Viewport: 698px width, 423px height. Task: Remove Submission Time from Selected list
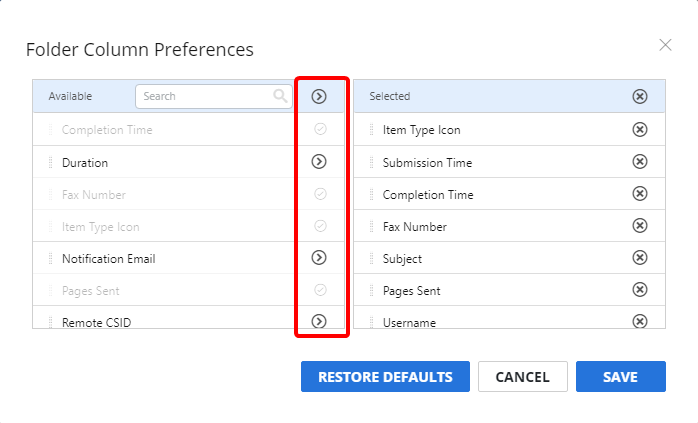[640, 162]
